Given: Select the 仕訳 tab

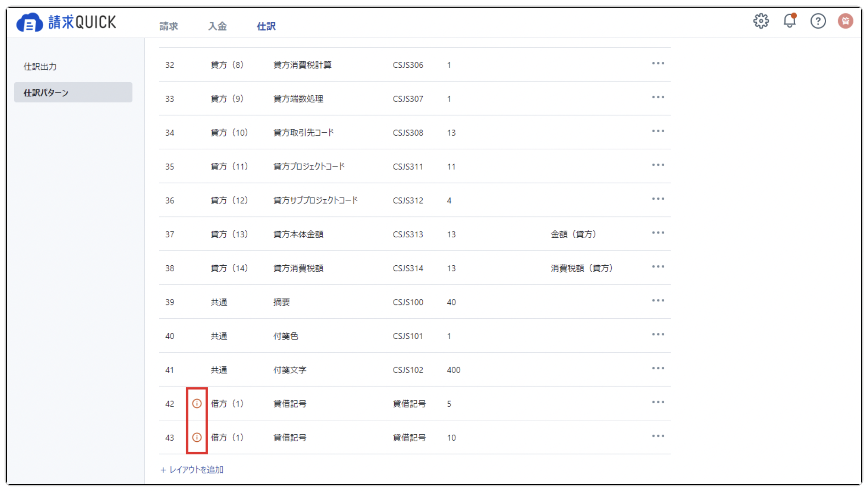Looking at the screenshot, I should coord(266,26).
